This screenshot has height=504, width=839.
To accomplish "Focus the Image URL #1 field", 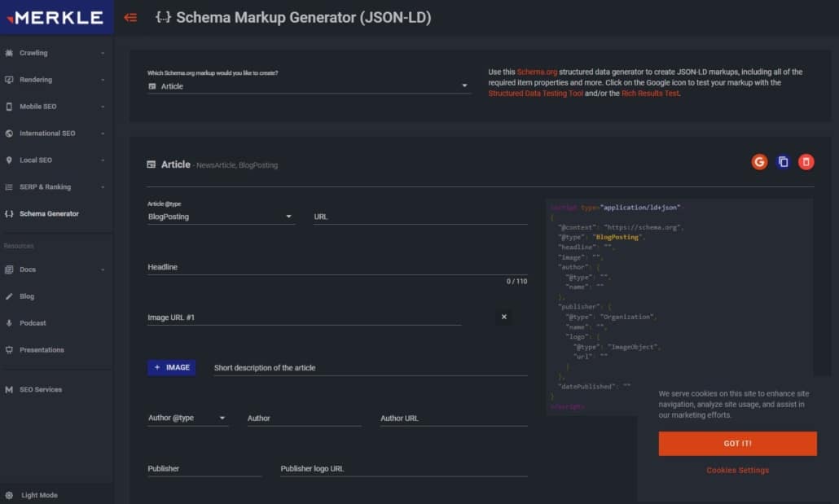I will (304, 318).
